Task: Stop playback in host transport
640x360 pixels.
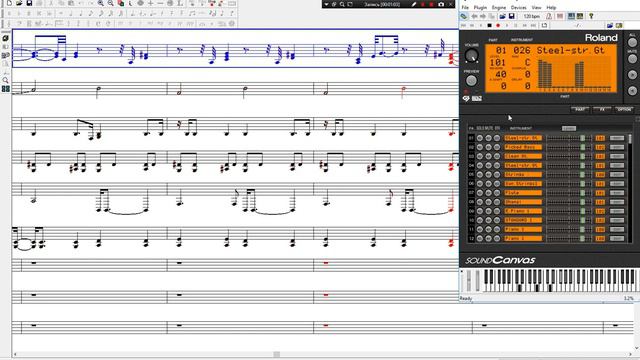Action: [x=489, y=25]
